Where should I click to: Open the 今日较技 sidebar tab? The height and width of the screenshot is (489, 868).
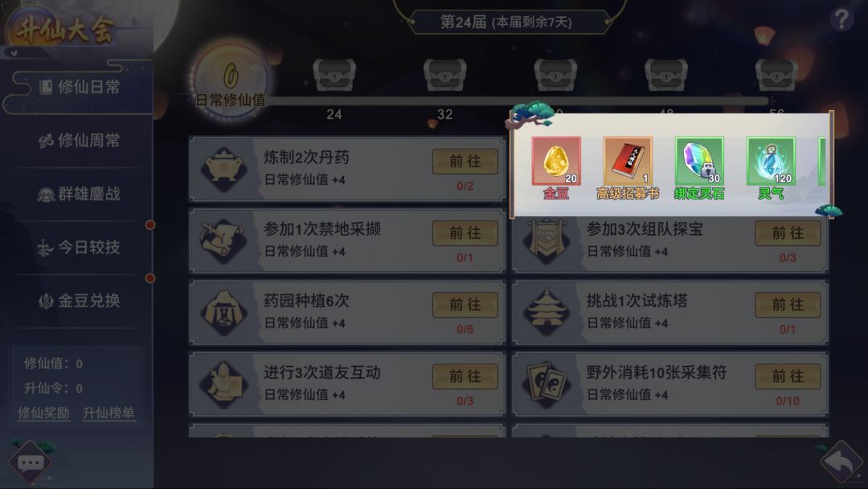(79, 248)
